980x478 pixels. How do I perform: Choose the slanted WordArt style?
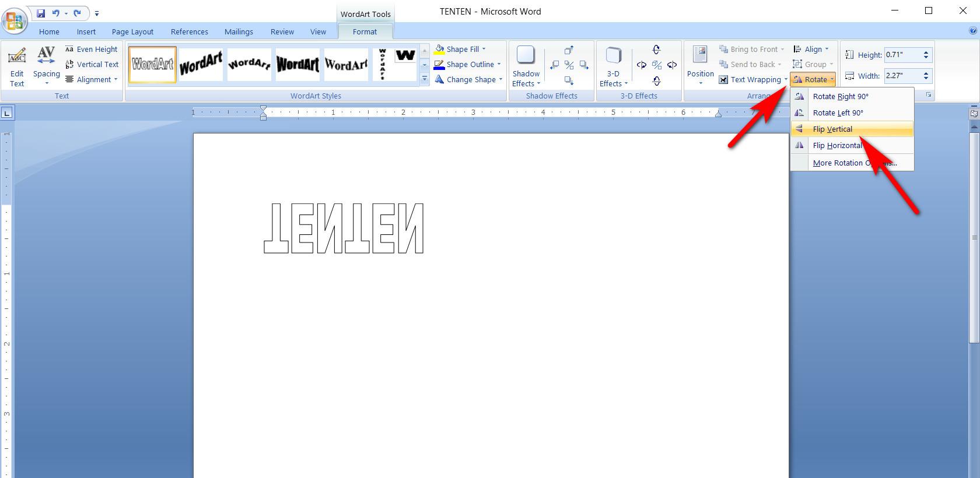tap(201, 64)
